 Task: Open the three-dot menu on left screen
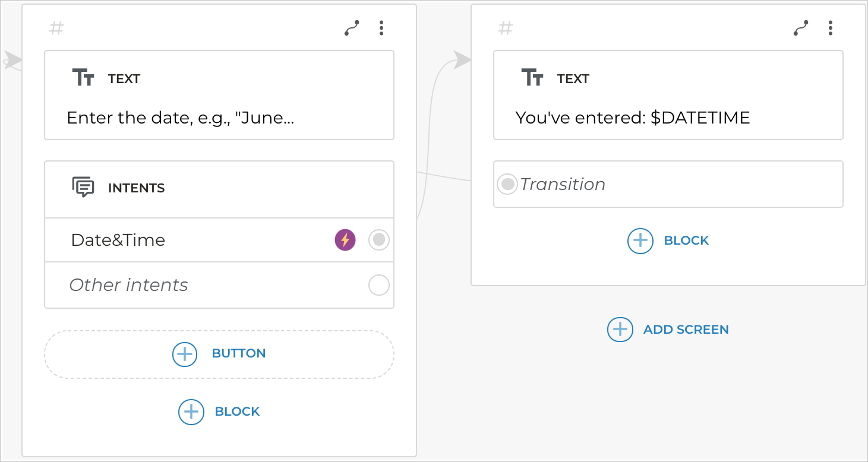pos(381,28)
